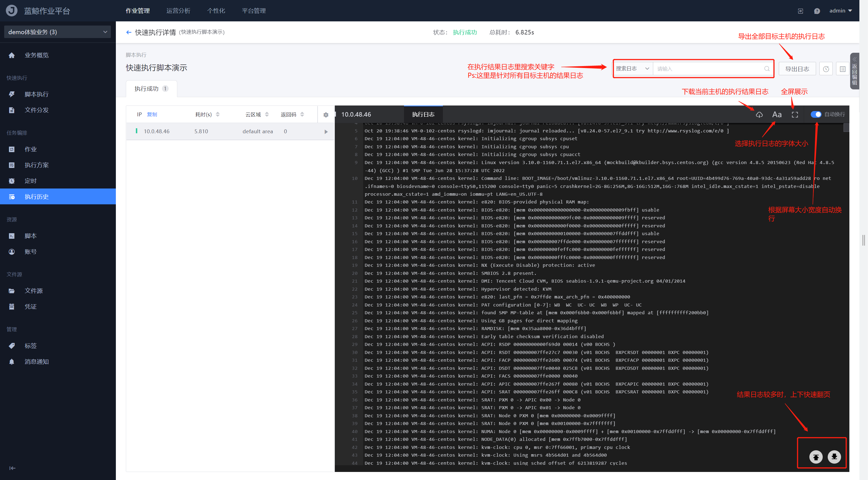This screenshot has height=480, width=868.
Task: Click the Aa font size icon
Action: (x=777, y=114)
